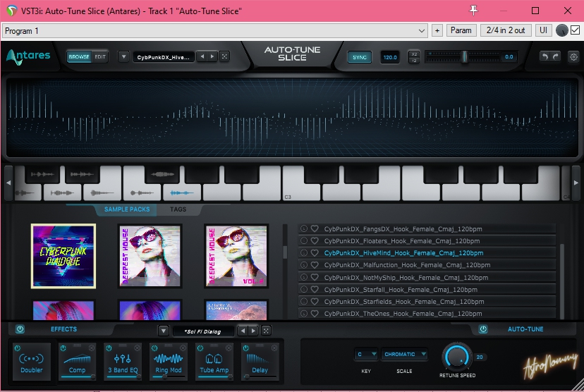Select CybPunkDX_TheOnes_Hook_Female_Cmaj_120bpm sample
This screenshot has height=392, width=584.
click(x=427, y=314)
